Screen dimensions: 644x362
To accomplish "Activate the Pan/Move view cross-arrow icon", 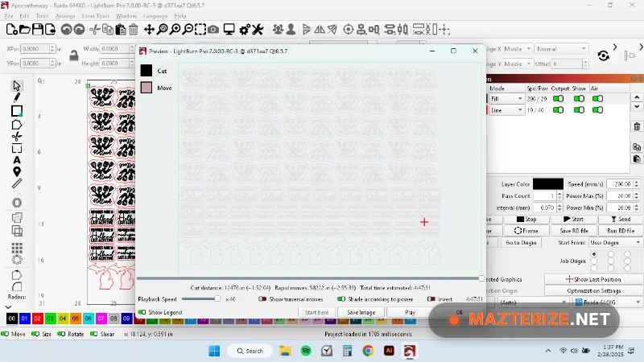I will (x=149, y=30).
